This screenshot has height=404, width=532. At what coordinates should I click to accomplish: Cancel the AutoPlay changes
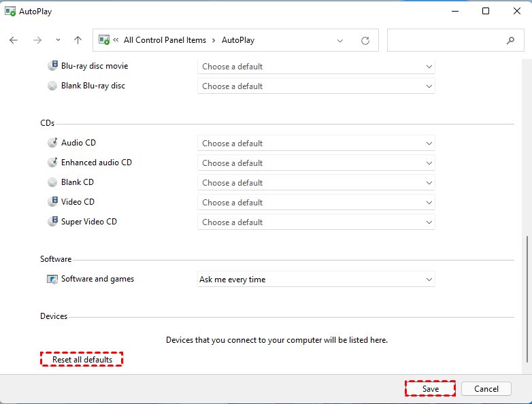[486, 389]
